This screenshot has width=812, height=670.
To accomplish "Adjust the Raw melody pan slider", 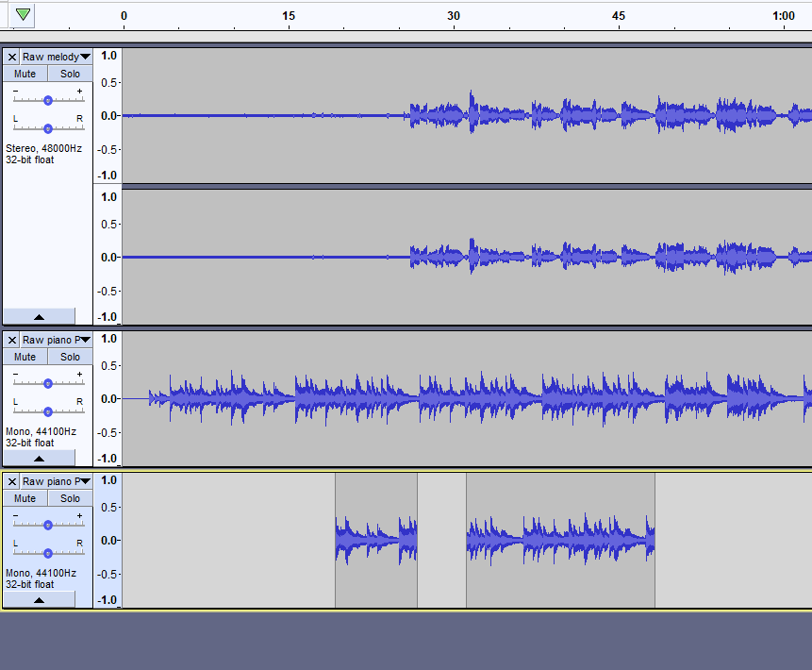I will 48,128.
